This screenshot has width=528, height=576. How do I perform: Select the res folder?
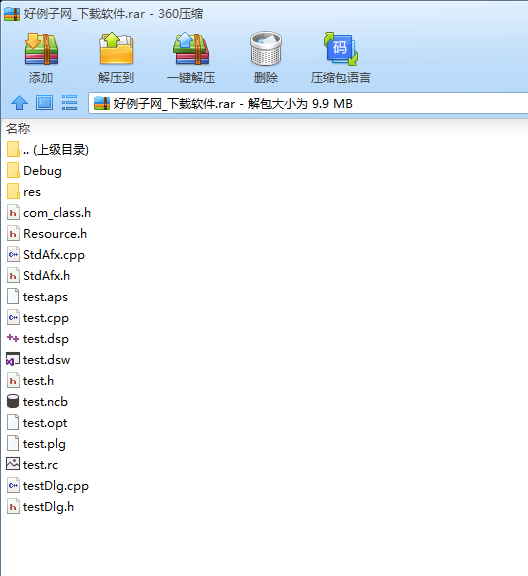[24, 192]
